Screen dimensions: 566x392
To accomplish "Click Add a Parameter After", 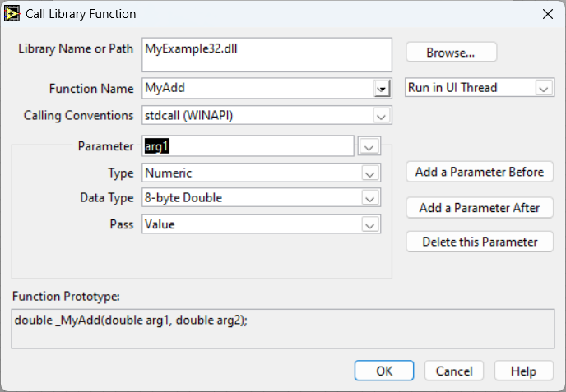I will [480, 208].
